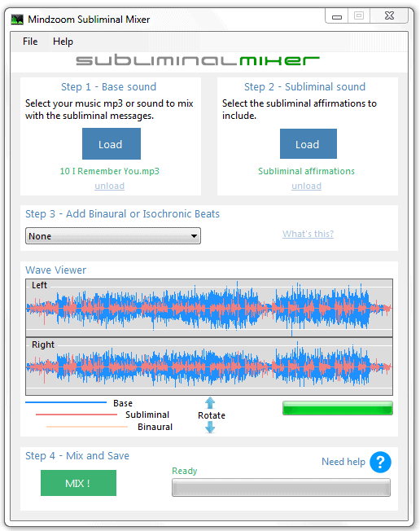
Task: Click the mix progress bar
Action: coord(281,488)
